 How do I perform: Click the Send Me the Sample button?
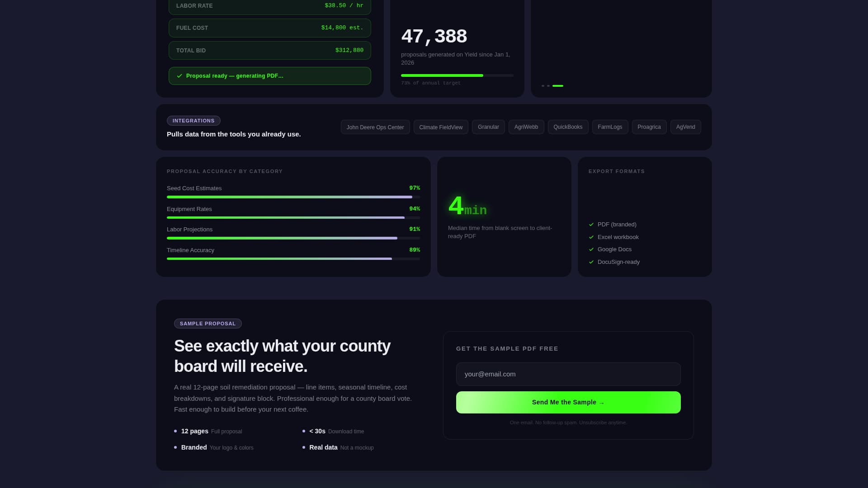coord(568,402)
